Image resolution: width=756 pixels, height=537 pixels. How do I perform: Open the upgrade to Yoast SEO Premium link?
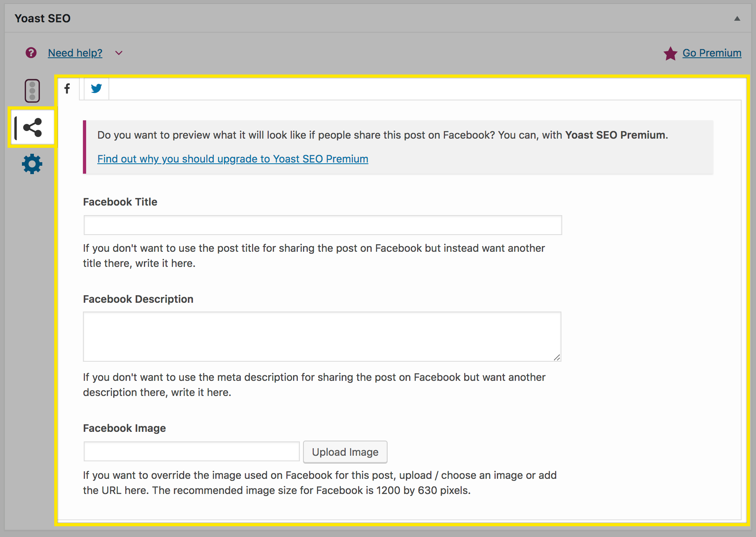click(233, 159)
